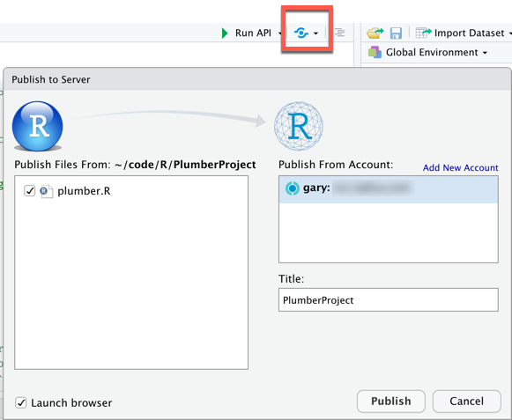Expand the Run API dropdown arrow
This screenshot has width=512, height=420.
tap(280, 33)
